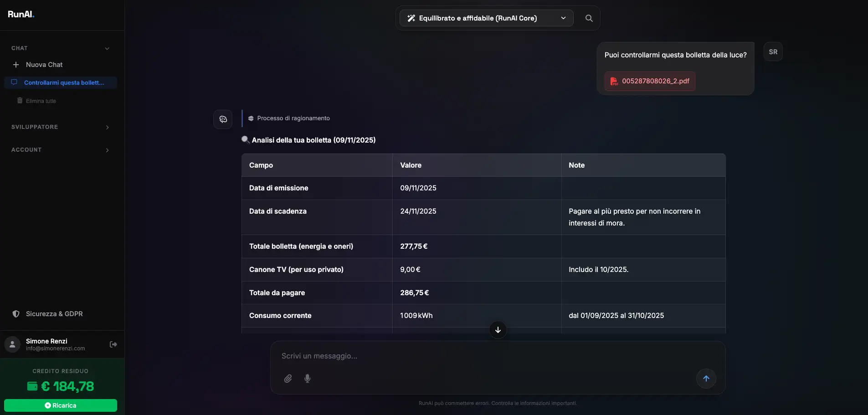Click the SR user avatar badge

[773, 52]
